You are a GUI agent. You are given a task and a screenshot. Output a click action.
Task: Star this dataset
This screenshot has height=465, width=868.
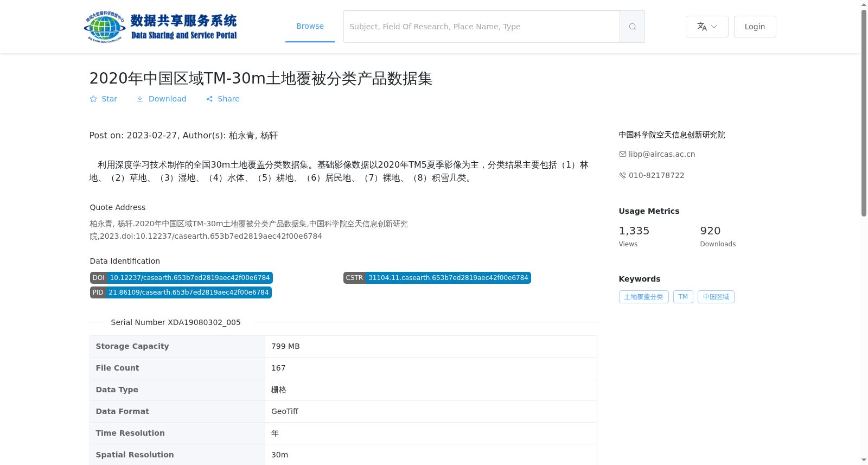click(103, 99)
